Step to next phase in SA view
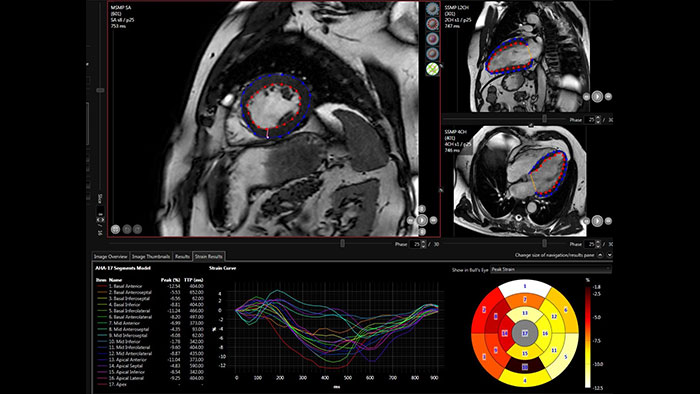Image resolution: width=700 pixels, height=394 pixels. [x=433, y=220]
